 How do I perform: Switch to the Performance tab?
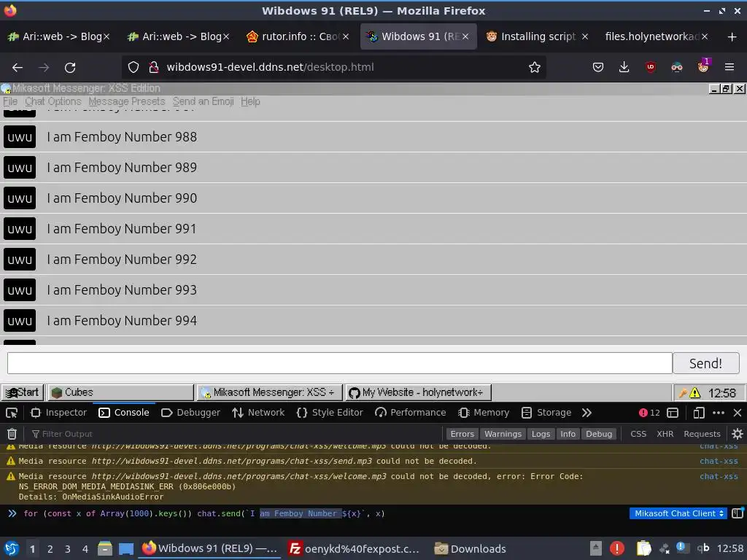(410, 413)
